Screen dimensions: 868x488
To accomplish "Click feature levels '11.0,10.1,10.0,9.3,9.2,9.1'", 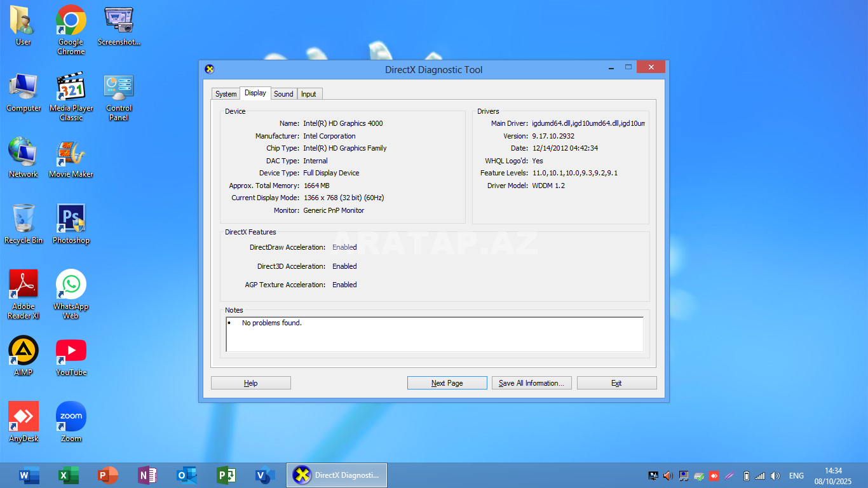I will point(575,173).
